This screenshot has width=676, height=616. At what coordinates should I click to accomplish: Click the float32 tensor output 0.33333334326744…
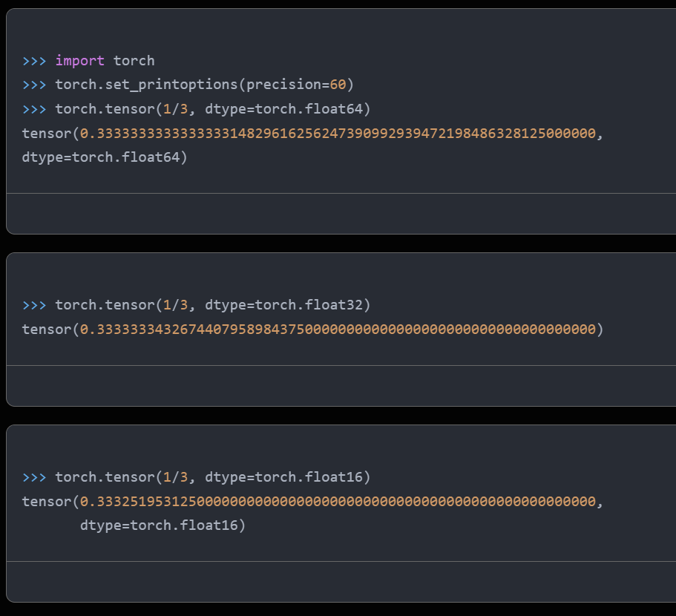click(x=338, y=330)
